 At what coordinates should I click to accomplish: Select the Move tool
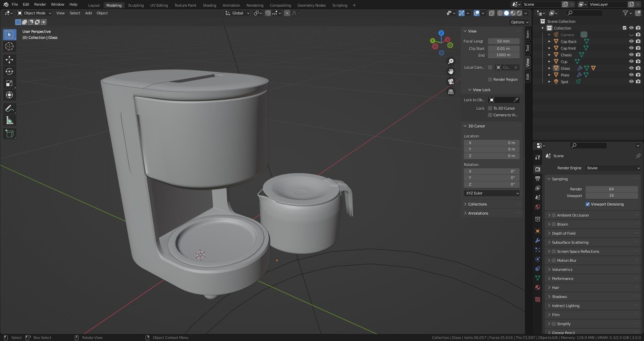pos(9,60)
